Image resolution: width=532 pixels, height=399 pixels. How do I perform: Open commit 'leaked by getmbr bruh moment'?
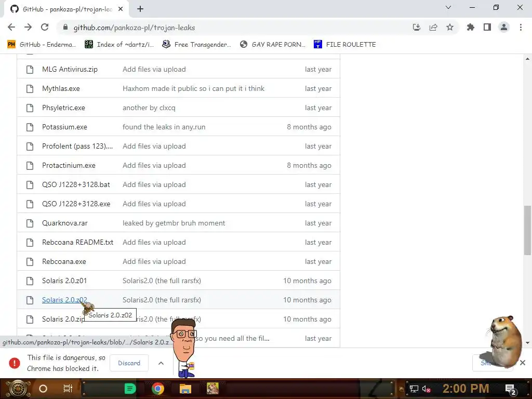click(x=174, y=223)
